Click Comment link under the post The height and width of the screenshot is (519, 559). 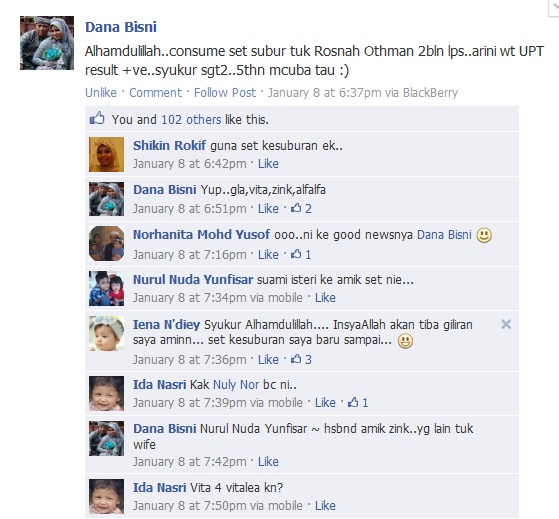[155, 92]
